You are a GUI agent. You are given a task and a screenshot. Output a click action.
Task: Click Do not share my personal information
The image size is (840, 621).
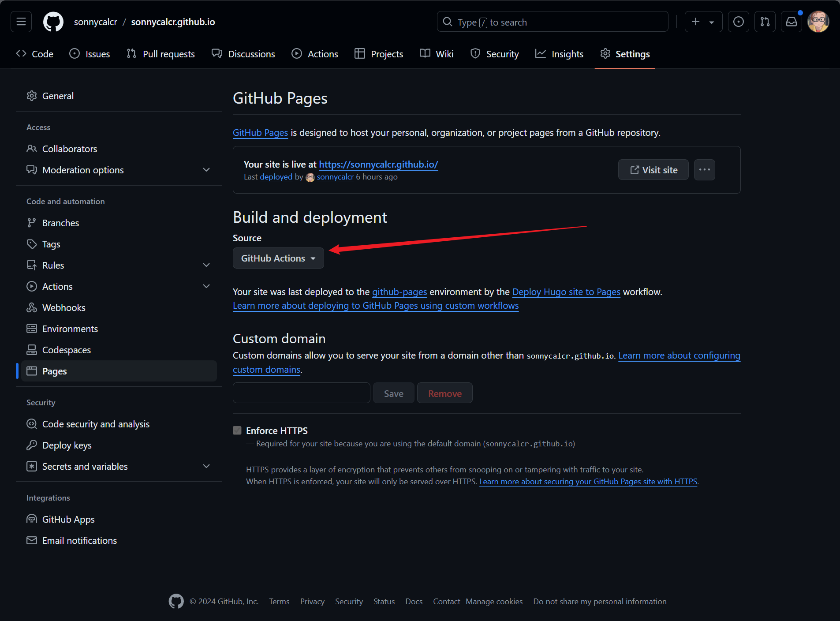(600, 602)
